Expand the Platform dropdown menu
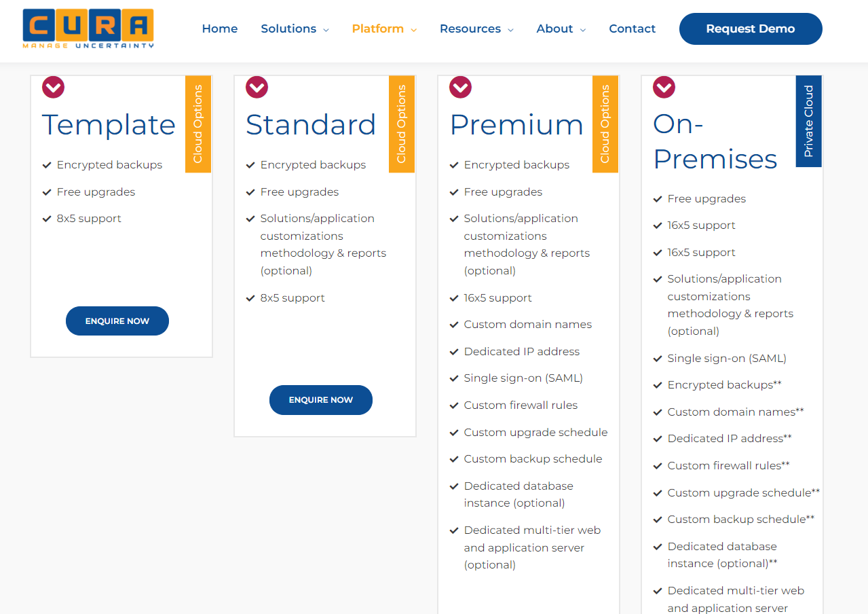The width and height of the screenshot is (868, 614). coord(385,29)
